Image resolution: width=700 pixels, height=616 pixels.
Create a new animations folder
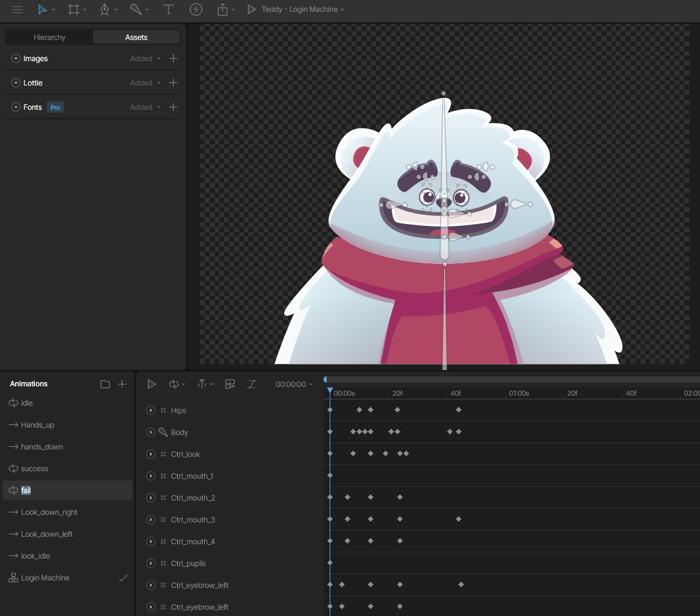pos(105,384)
